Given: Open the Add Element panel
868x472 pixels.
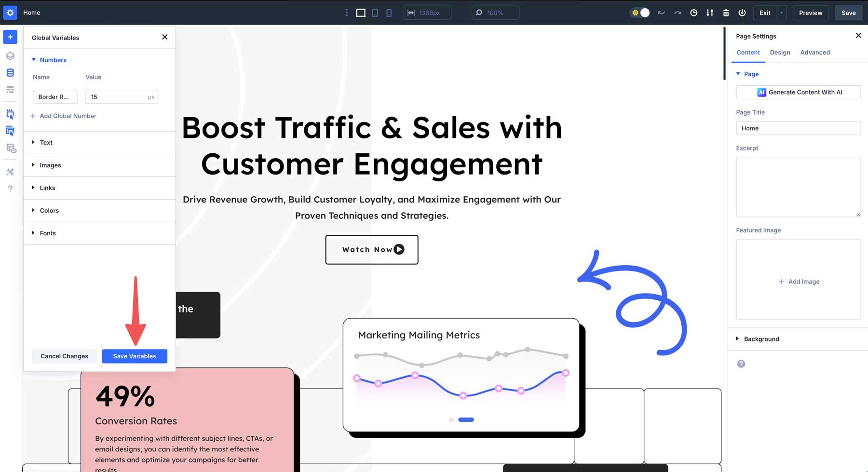Looking at the screenshot, I should point(10,37).
